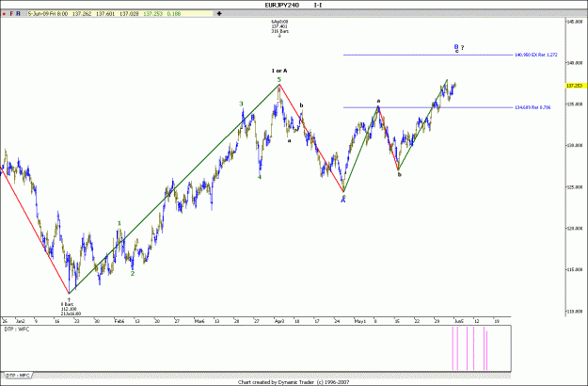The height and width of the screenshot is (386, 588).
Task: Click the 140.950 EX Ret 1.272 label
Action: [536, 55]
